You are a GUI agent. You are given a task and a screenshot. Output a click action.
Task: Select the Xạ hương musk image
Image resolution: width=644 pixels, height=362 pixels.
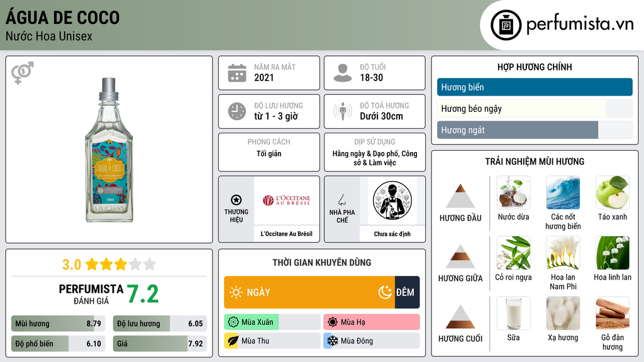pyautogui.click(x=563, y=313)
